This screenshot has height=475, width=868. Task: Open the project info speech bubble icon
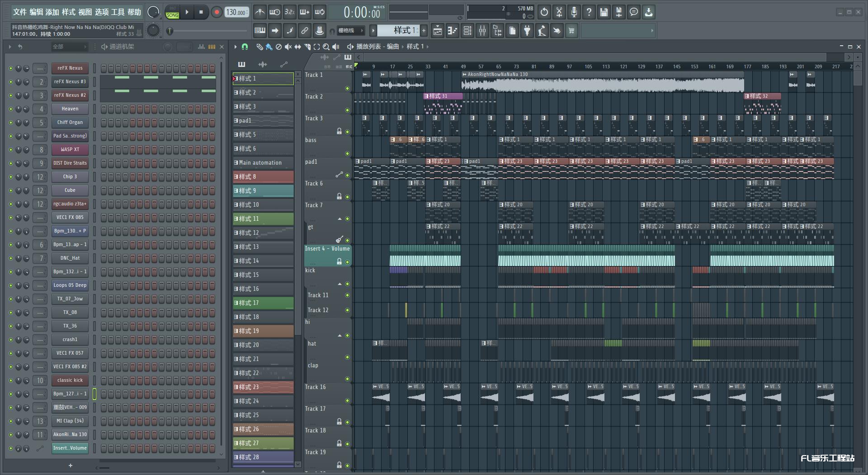pos(634,12)
